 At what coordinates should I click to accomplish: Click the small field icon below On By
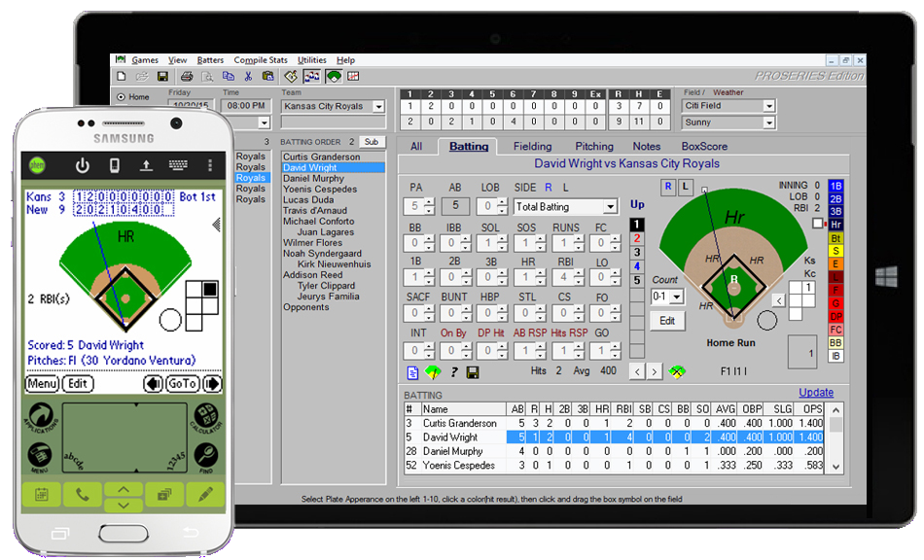click(433, 372)
